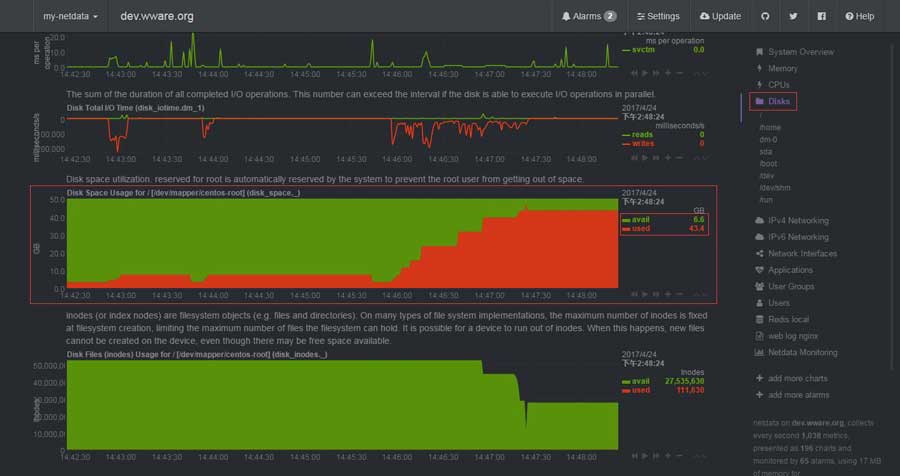Screen dimensions: 900x476
Task: Expand the Disks section in sidebar
Action: tap(779, 101)
